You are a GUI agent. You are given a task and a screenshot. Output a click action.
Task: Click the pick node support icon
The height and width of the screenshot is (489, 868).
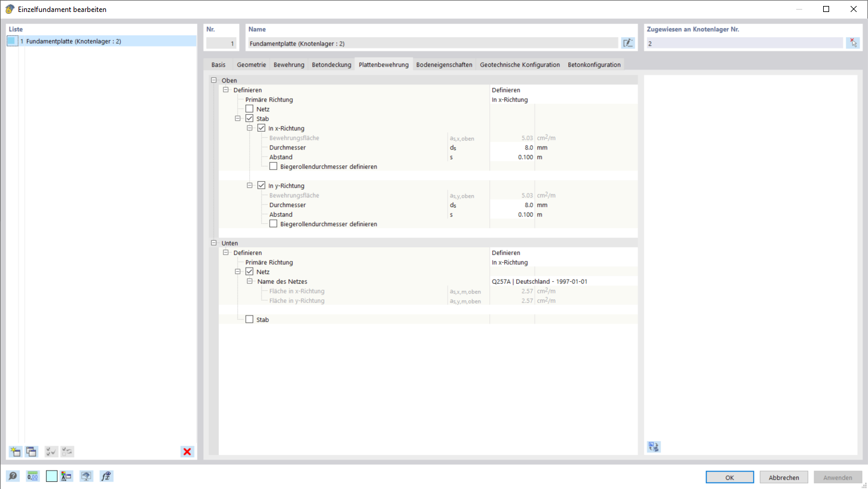pos(852,43)
